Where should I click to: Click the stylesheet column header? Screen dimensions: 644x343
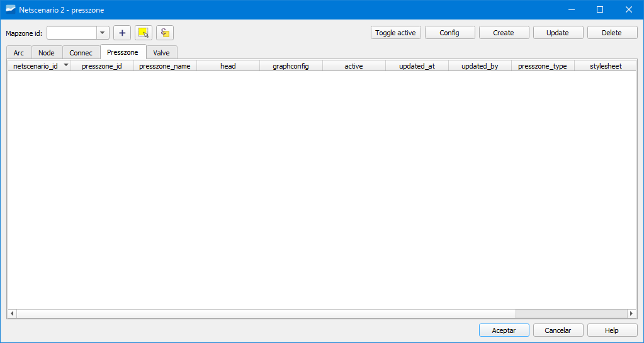606,65
